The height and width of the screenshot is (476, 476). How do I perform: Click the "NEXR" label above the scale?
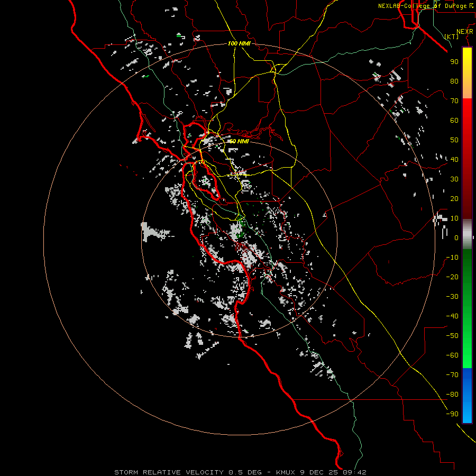(x=465, y=32)
